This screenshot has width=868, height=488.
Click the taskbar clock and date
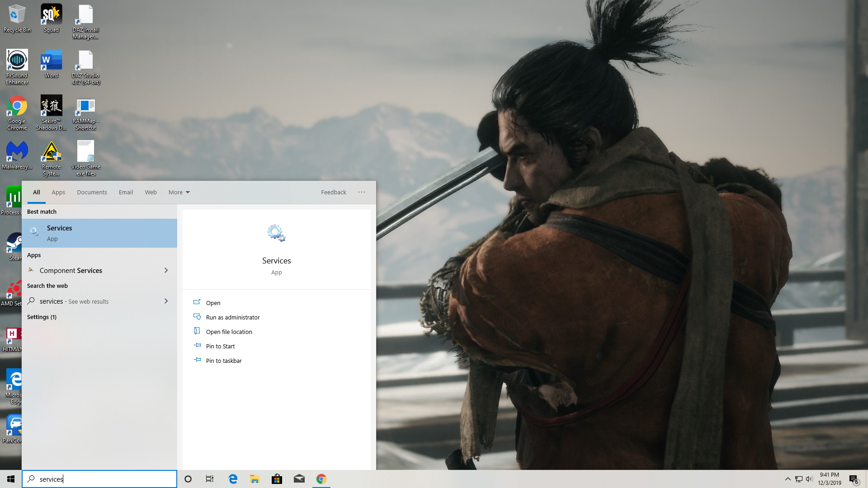[x=829, y=479]
